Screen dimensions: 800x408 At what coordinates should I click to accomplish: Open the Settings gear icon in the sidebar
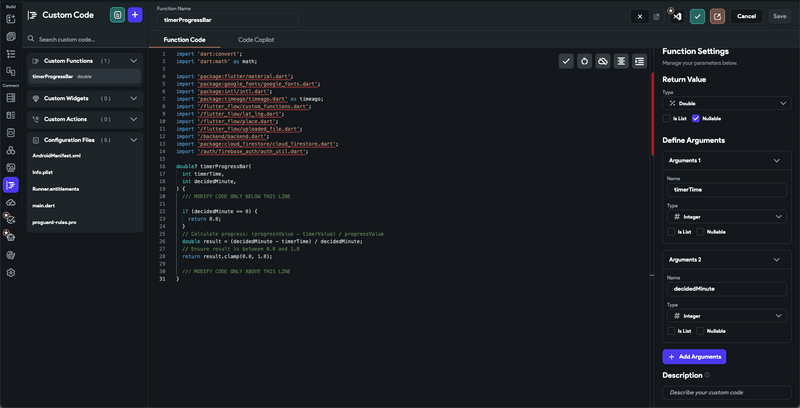[x=11, y=273]
